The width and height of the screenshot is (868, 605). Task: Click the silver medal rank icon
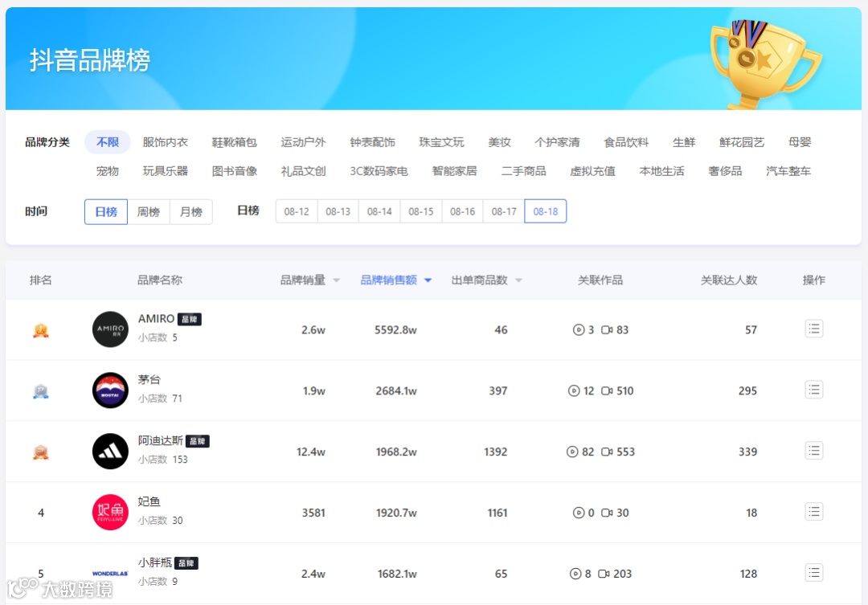[x=41, y=391]
